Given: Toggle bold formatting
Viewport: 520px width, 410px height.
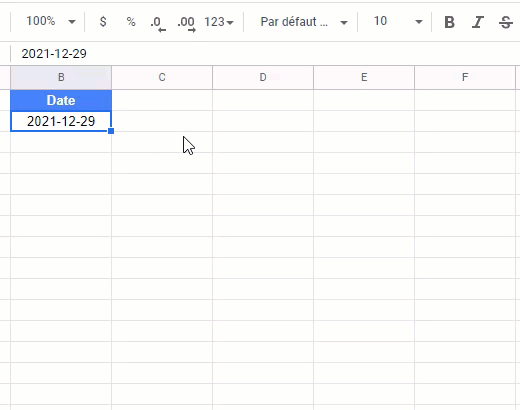Looking at the screenshot, I should (449, 22).
